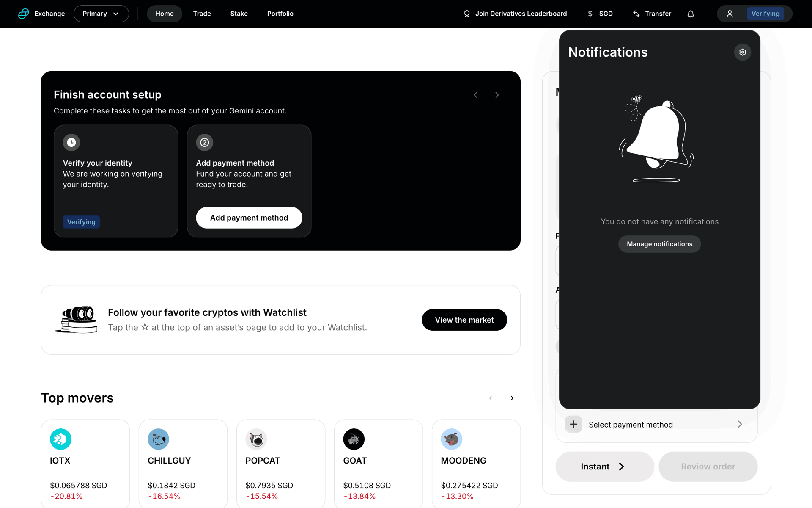Click 'Finish account setup' heading
This screenshot has width=812, height=508.
point(107,94)
